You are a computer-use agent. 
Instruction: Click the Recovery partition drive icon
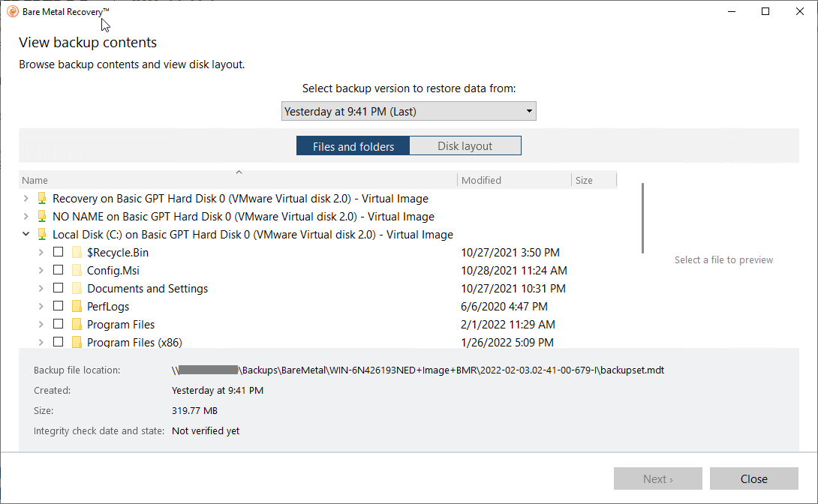pos(42,199)
